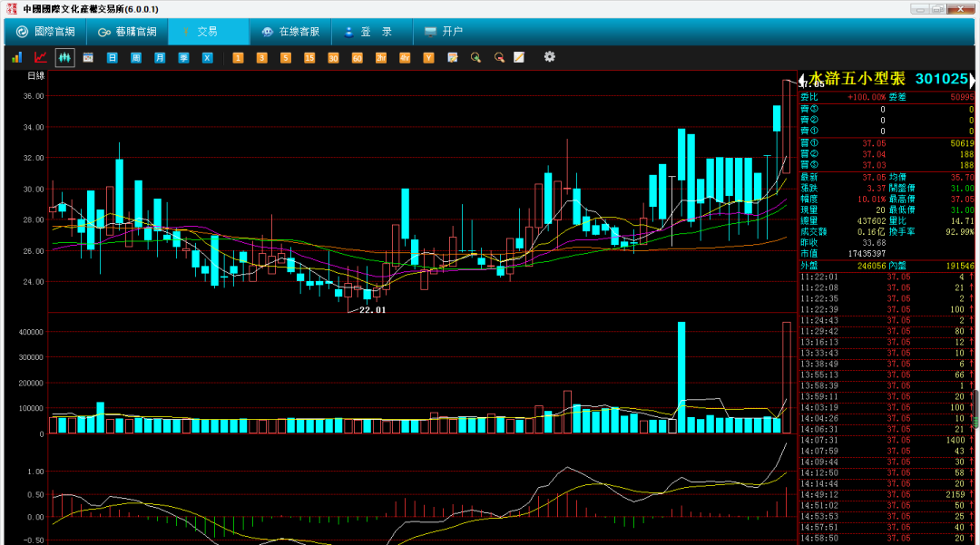
Task: Select the 15-minute chart icon
Action: 309,57
